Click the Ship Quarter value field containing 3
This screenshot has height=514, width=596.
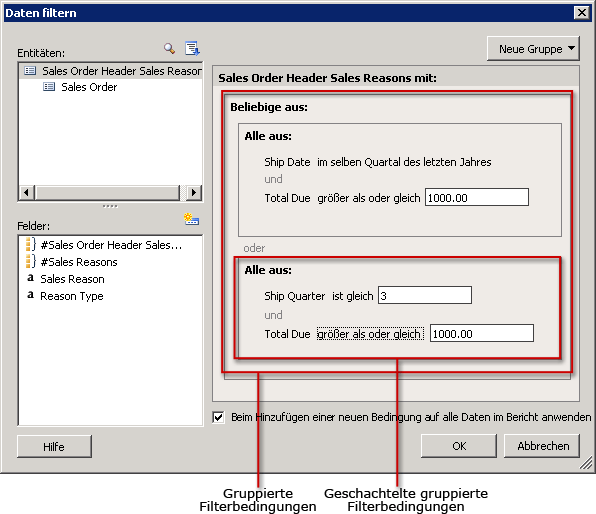[425, 295]
